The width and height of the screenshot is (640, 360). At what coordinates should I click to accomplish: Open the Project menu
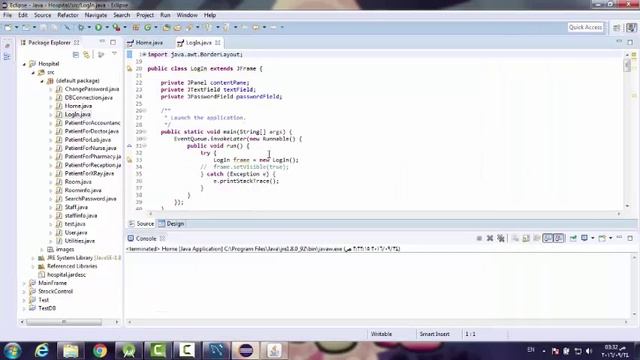click(145, 15)
